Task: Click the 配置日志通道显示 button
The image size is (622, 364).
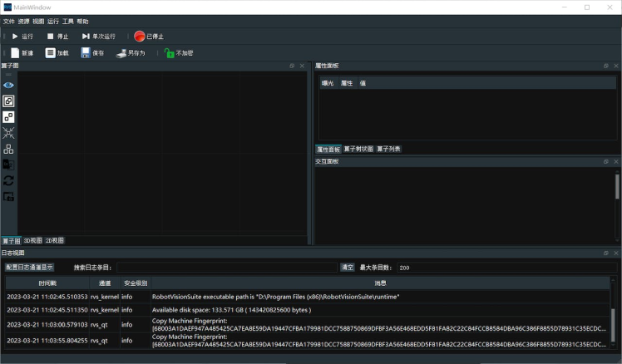Action: point(30,268)
